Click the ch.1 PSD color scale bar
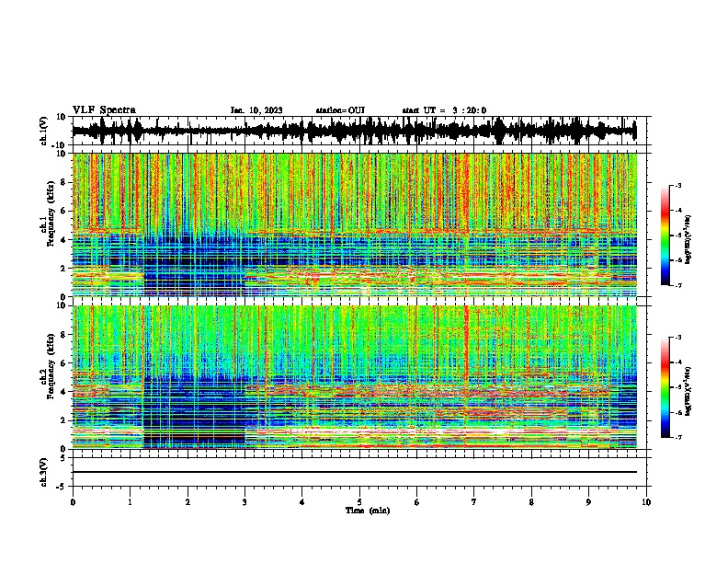The width and height of the screenshot is (728, 563). tap(665, 236)
